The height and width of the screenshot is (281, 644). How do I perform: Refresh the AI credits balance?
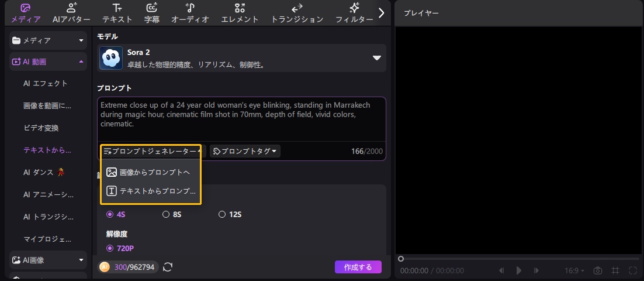[168, 267]
